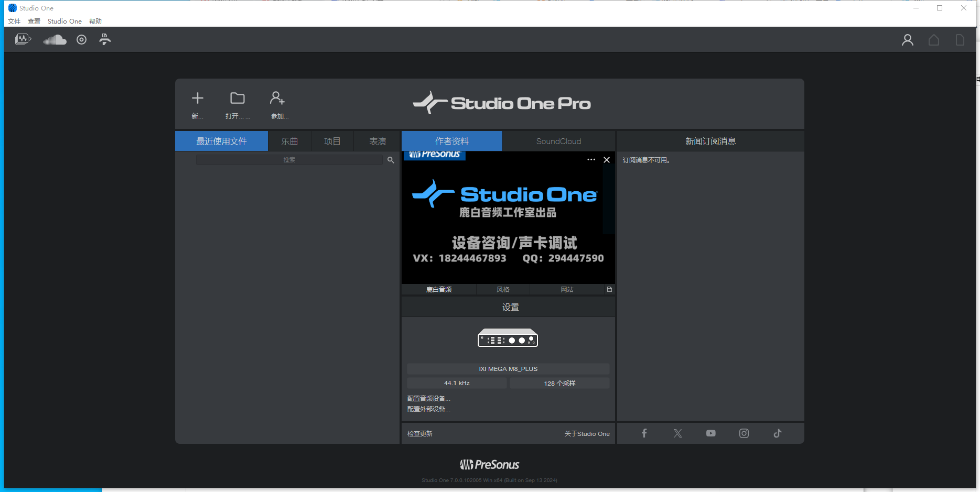Switch to the SoundCloud tab

coord(558,141)
